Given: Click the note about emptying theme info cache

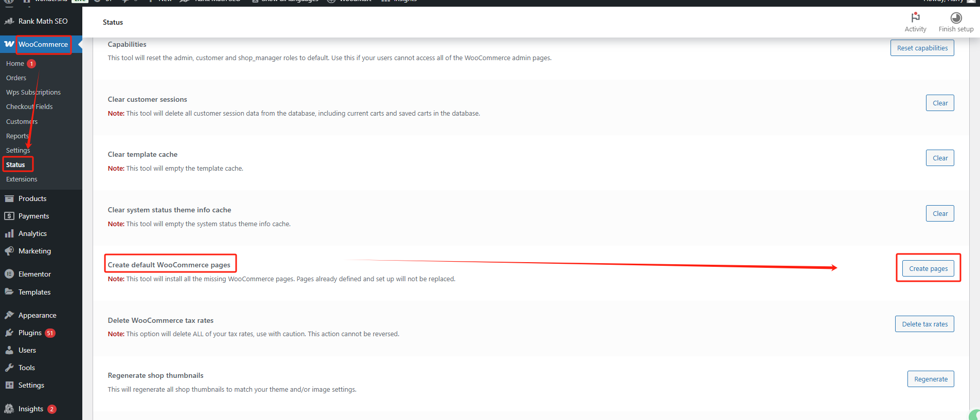Looking at the screenshot, I should [x=199, y=224].
